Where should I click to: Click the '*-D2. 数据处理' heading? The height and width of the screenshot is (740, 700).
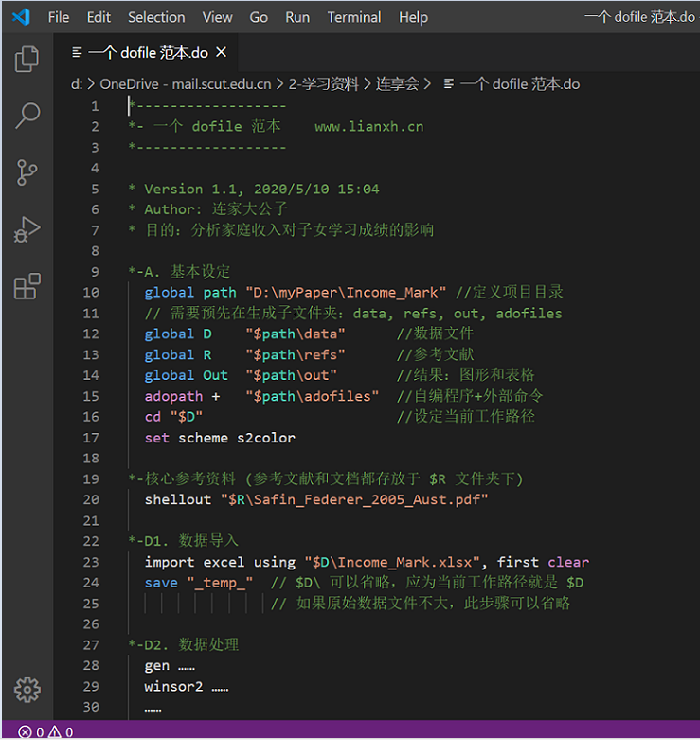184,644
